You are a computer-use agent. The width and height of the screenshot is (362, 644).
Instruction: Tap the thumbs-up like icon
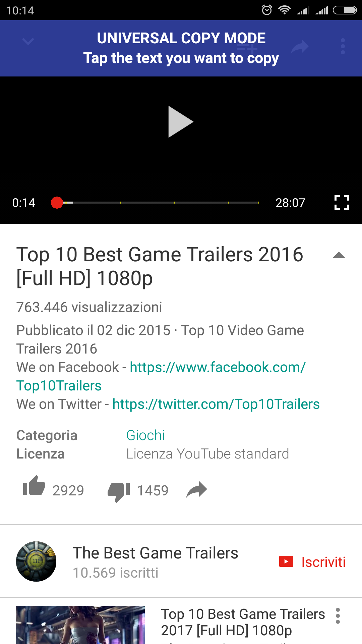[x=34, y=486]
